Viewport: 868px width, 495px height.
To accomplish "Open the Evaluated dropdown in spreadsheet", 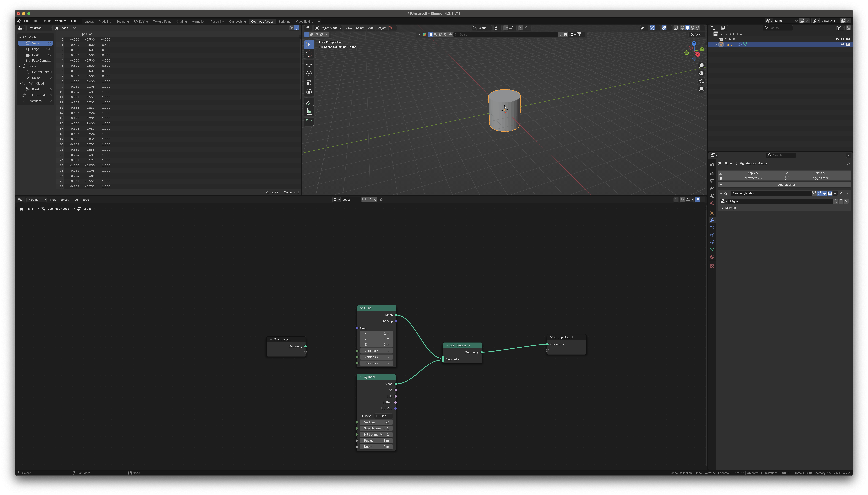I will 40,28.
